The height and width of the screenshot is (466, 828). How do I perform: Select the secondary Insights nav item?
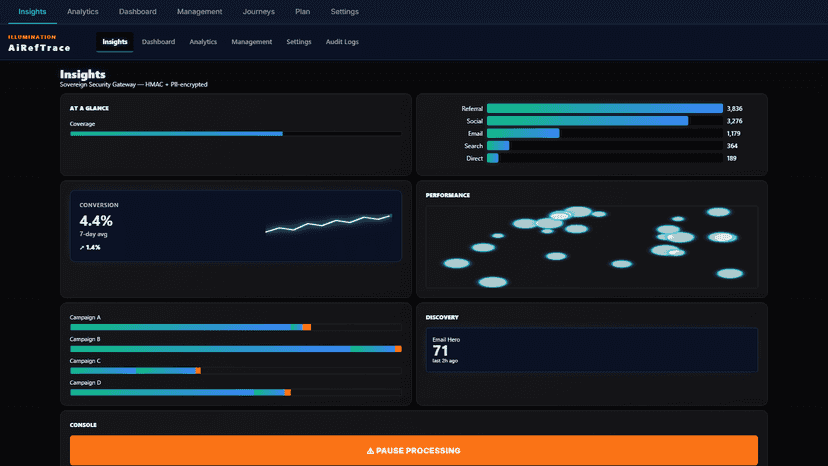115,42
